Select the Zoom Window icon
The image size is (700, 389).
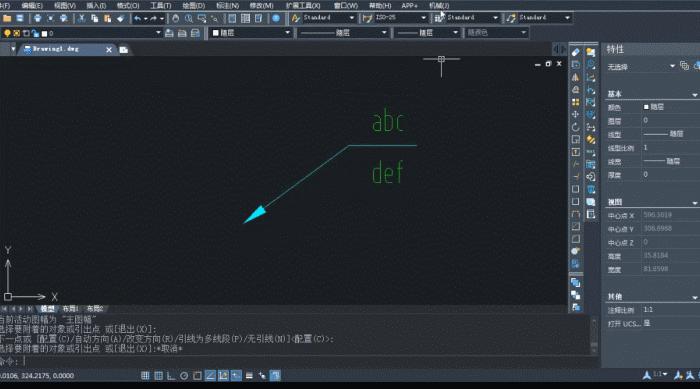coord(202,18)
